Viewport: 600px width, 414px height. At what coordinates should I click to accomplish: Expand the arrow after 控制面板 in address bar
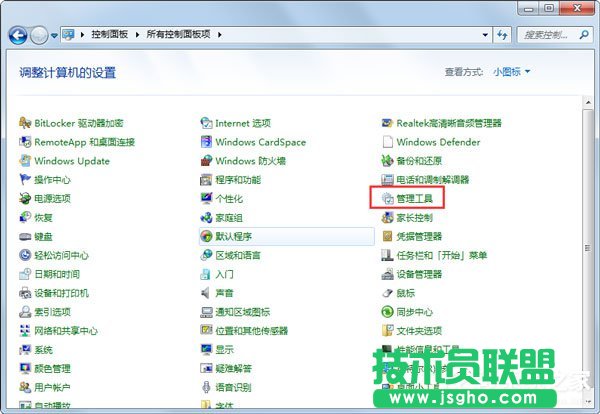[x=137, y=35]
